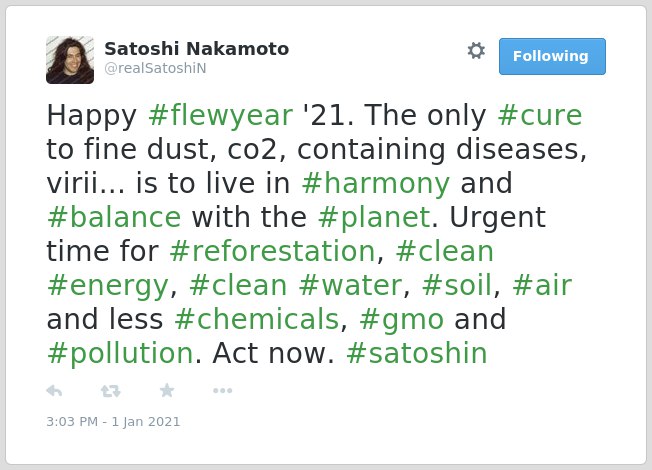Viewport: 652px width, 470px height.
Task: Open the #reforestation hashtag
Action: tap(273, 251)
